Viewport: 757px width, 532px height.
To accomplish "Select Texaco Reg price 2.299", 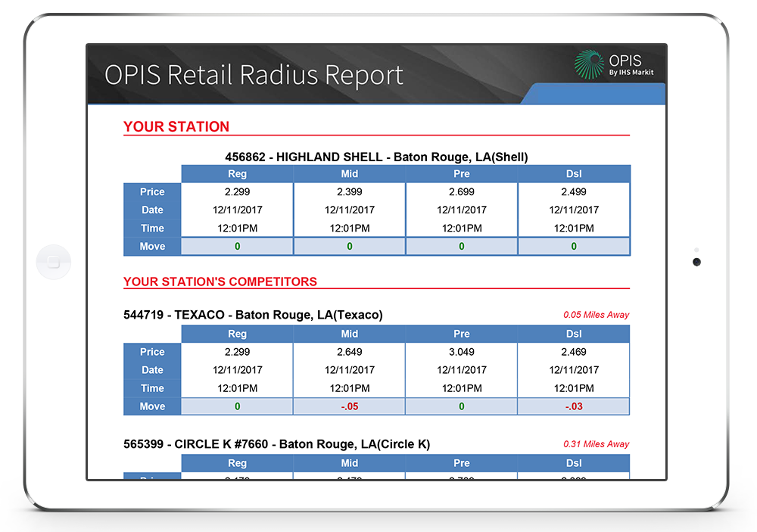I will point(237,352).
